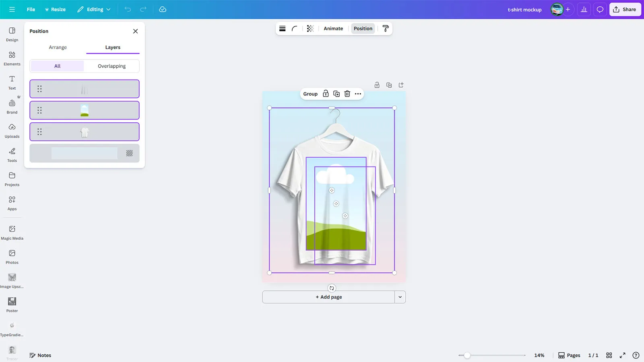Click the Share button

(x=625, y=9)
